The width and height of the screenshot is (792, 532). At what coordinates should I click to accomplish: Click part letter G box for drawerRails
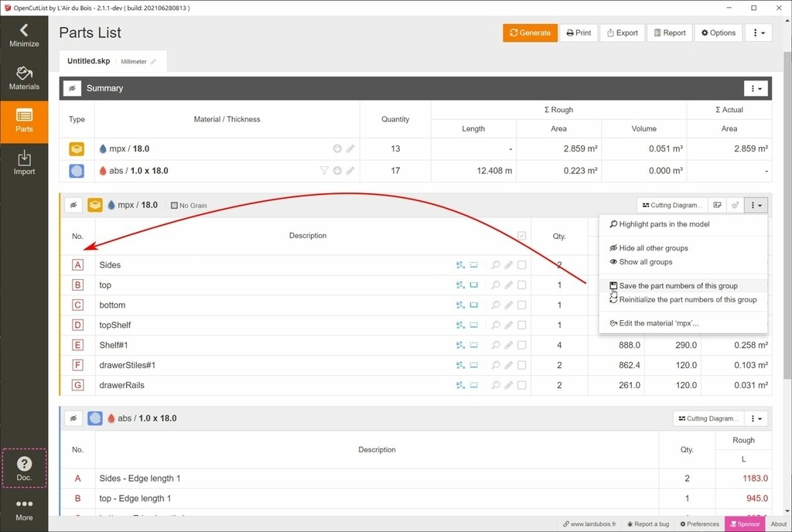77,385
